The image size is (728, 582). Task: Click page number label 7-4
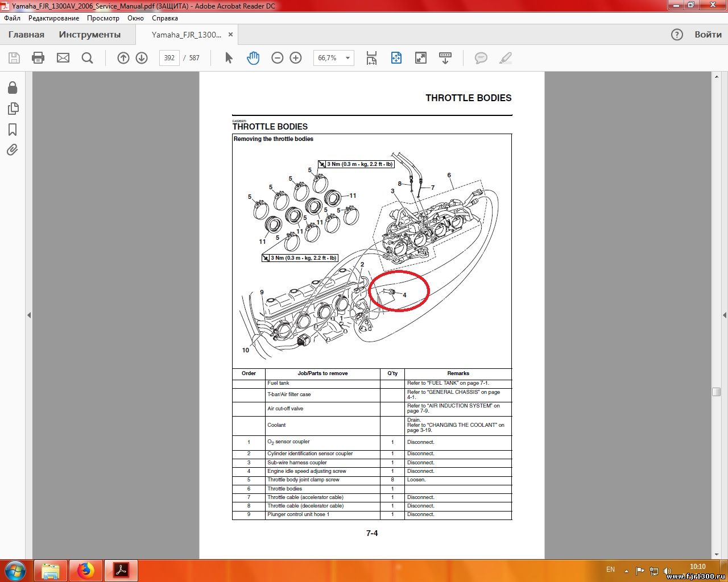pyautogui.click(x=372, y=533)
